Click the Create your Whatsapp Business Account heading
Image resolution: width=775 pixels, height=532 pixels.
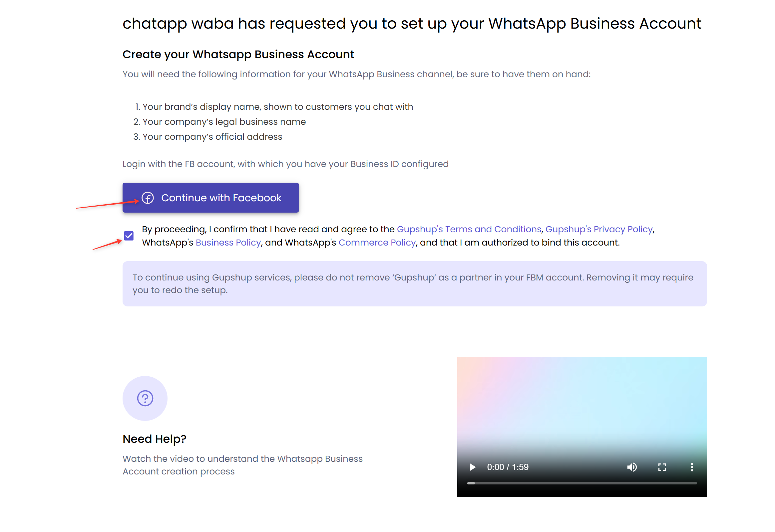point(238,54)
